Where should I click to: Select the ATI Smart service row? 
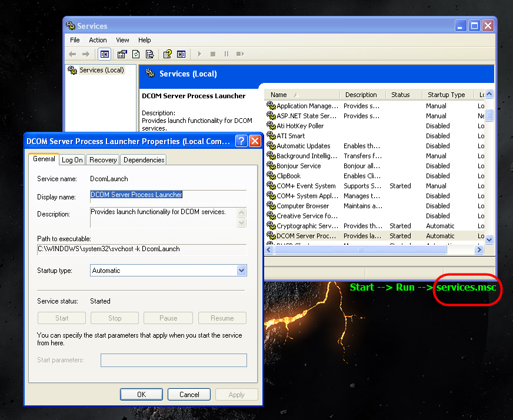[x=375, y=136]
